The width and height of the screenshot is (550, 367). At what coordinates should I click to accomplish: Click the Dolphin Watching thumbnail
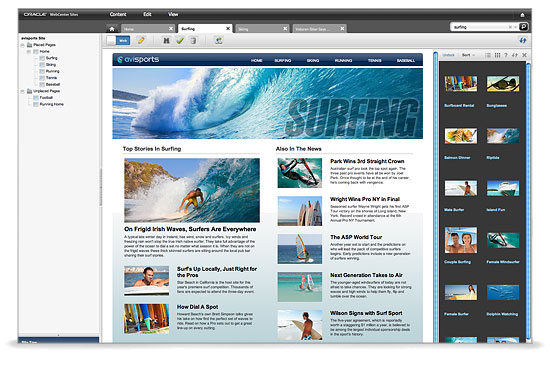click(503, 292)
